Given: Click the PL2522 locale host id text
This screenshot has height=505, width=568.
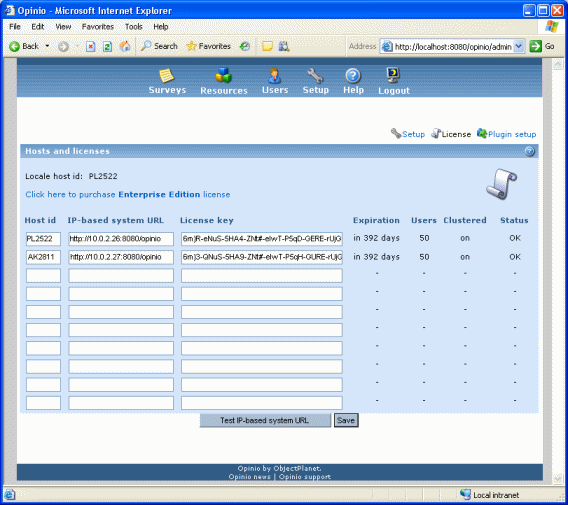Looking at the screenshot, I should pos(103,176).
